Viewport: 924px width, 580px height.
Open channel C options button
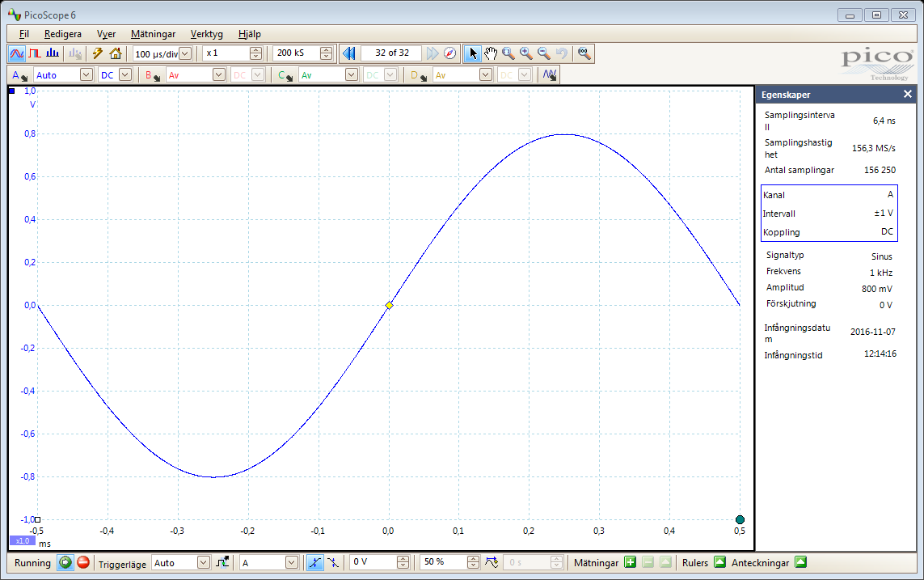(285, 75)
